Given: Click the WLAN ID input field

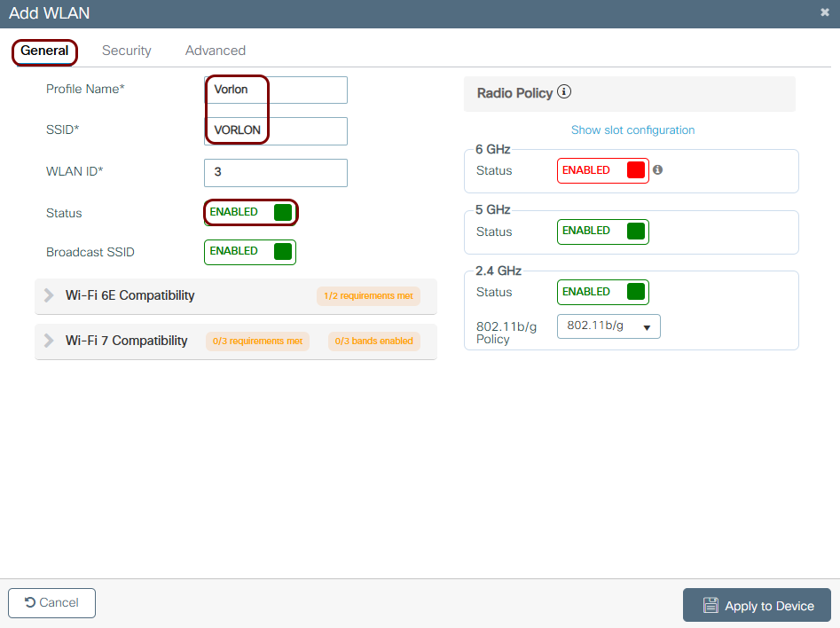Looking at the screenshot, I should point(275,173).
